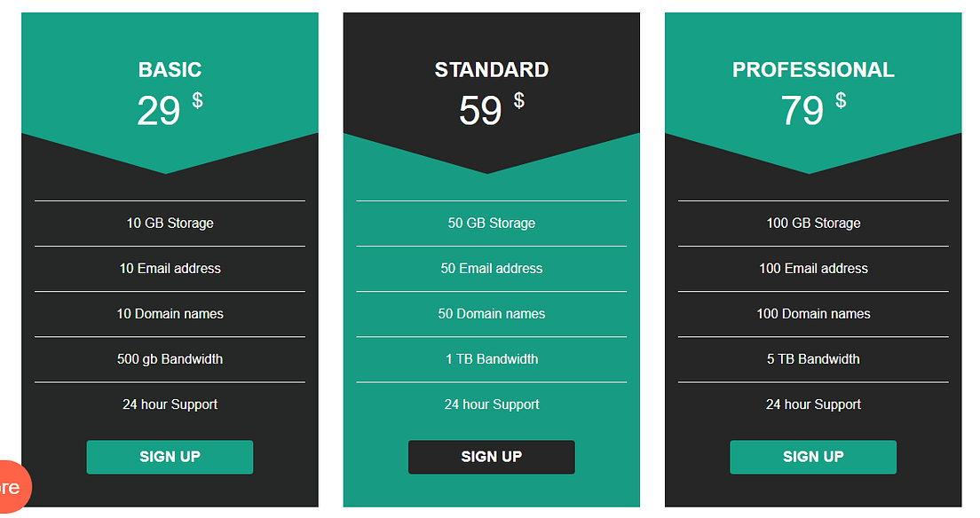Viewport: 980px width, 518px height.
Task: Click Sign Up on the BASIC plan
Action: [170, 456]
